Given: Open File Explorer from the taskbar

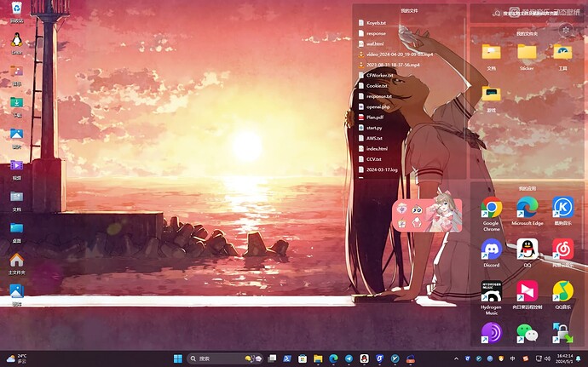Looking at the screenshot, I should coord(318,358).
